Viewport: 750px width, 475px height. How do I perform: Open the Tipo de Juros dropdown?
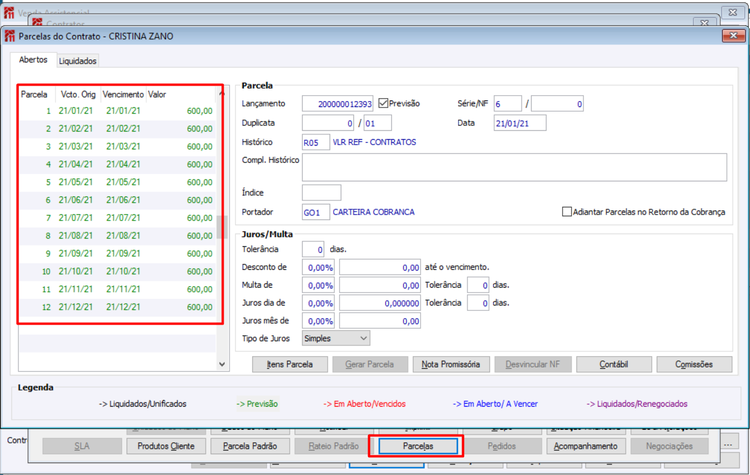tap(336, 338)
